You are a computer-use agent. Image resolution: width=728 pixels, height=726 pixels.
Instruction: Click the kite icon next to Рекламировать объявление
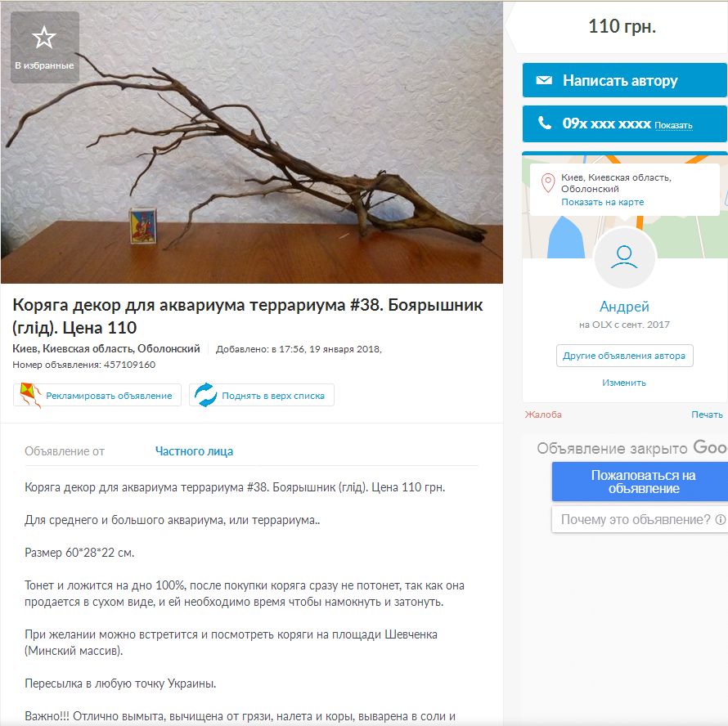point(30,395)
